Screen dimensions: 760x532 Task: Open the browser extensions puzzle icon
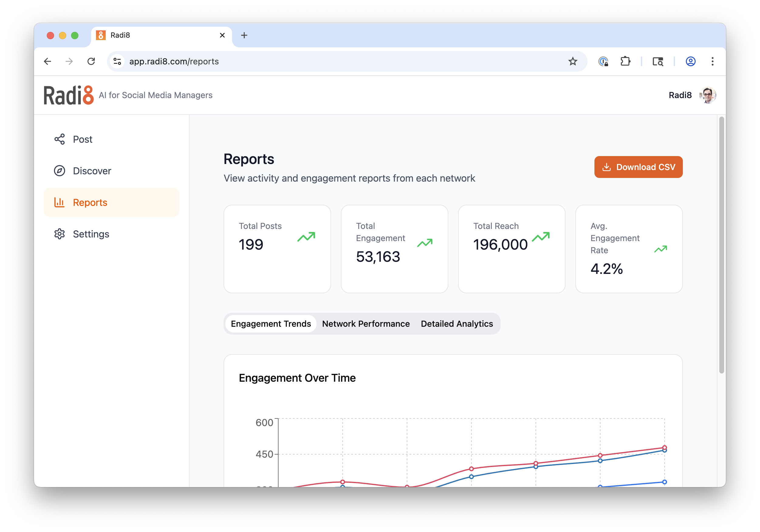pyautogui.click(x=625, y=61)
